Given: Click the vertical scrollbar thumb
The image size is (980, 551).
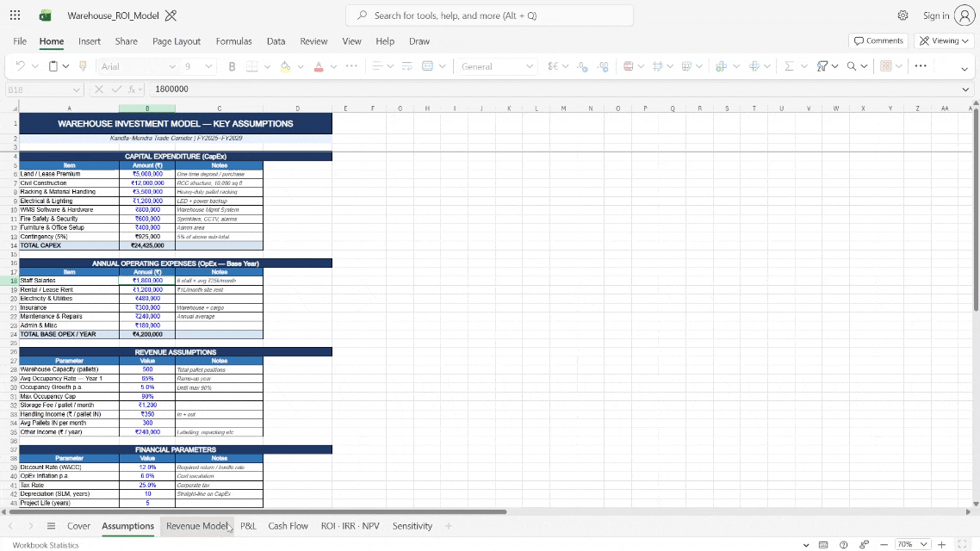Looking at the screenshot, I should coord(976,209).
